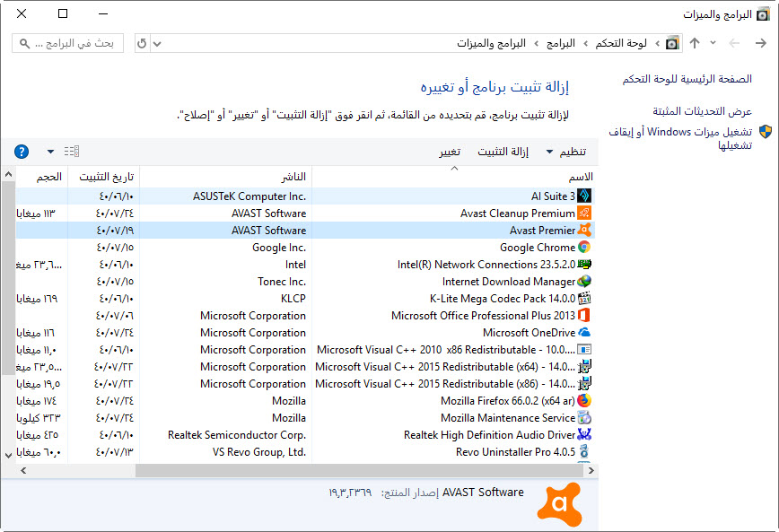The image size is (779, 532).
Task: Click the Mozilla Maintenance Service icon
Action: tap(584, 418)
